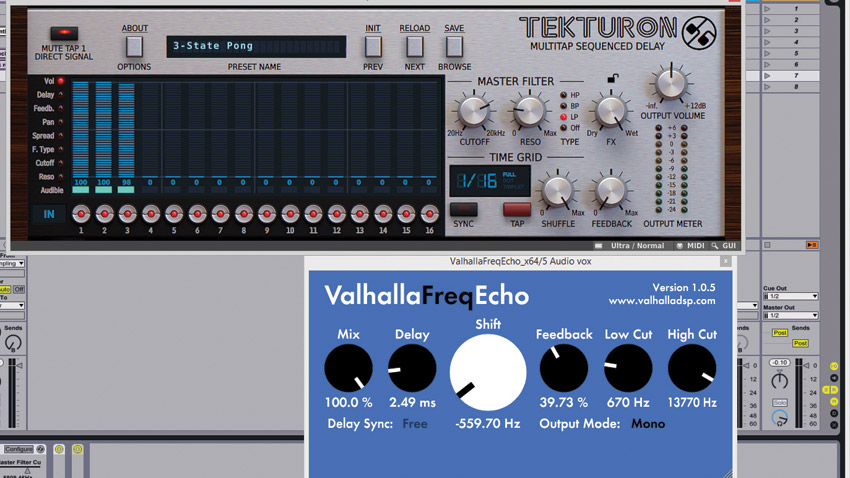This screenshot has height=478, width=850.
Task: Select the Feedb. parameter row
Action: pyautogui.click(x=49, y=108)
